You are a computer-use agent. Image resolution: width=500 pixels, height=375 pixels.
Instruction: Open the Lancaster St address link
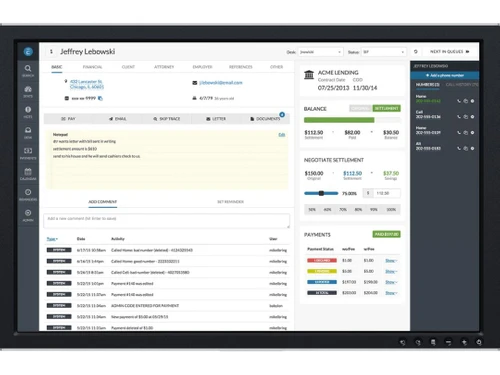click(x=87, y=84)
